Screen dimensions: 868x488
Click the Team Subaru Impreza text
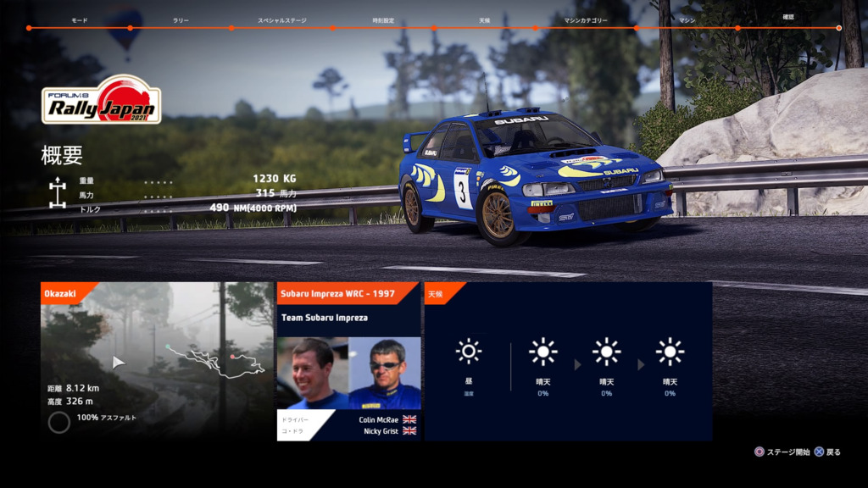click(x=325, y=318)
